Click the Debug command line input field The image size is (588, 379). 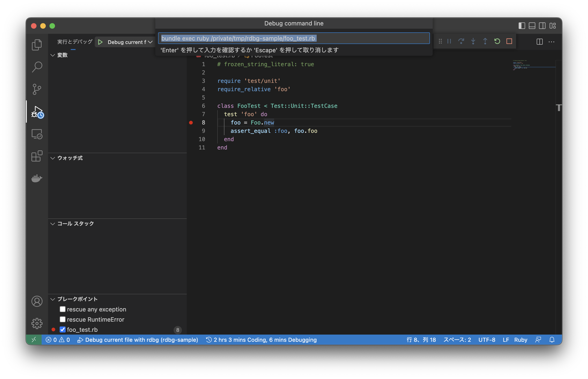pos(294,38)
